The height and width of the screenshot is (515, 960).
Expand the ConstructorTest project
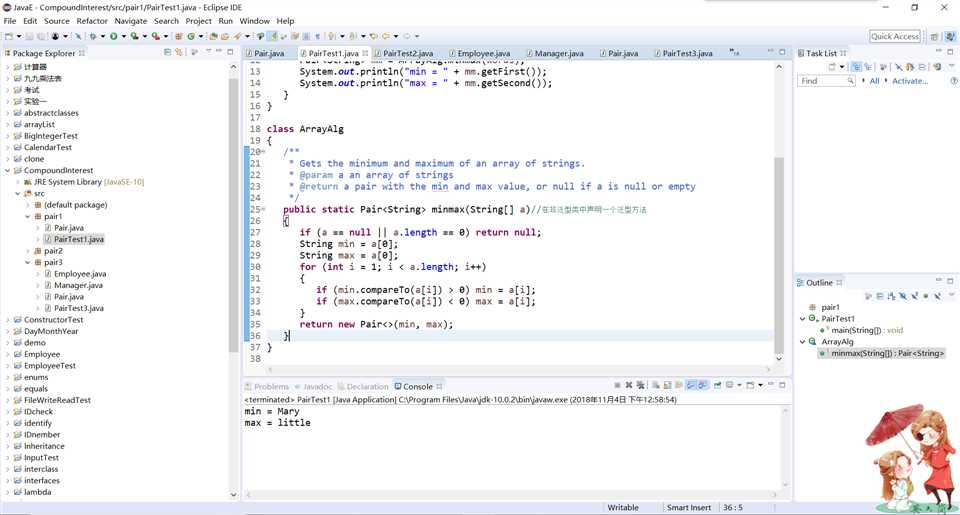pos(8,320)
